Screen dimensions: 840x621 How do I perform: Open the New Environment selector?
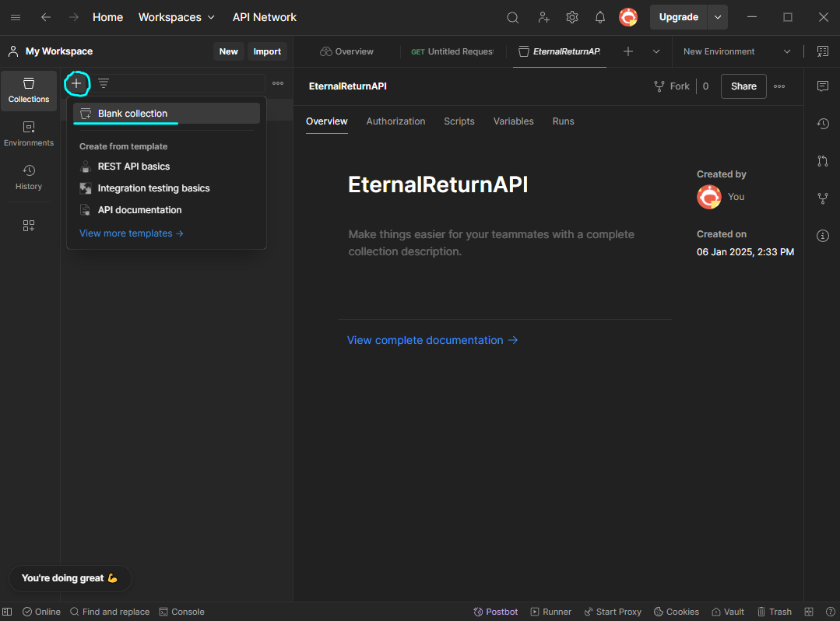click(x=736, y=51)
